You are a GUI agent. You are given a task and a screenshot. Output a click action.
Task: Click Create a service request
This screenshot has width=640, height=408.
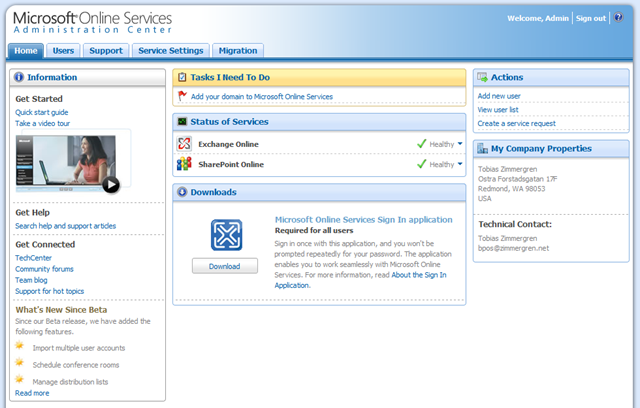516,123
